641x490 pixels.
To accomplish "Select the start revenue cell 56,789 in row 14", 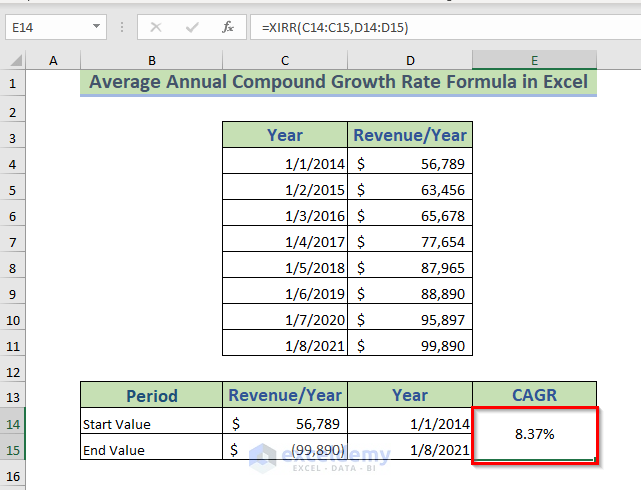I will click(x=285, y=421).
